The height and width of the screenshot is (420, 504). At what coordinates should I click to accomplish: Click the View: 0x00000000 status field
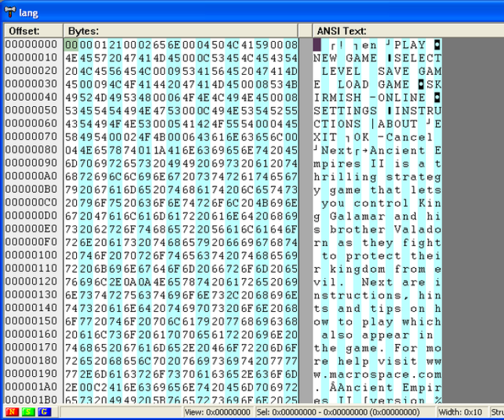click(x=218, y=412)
